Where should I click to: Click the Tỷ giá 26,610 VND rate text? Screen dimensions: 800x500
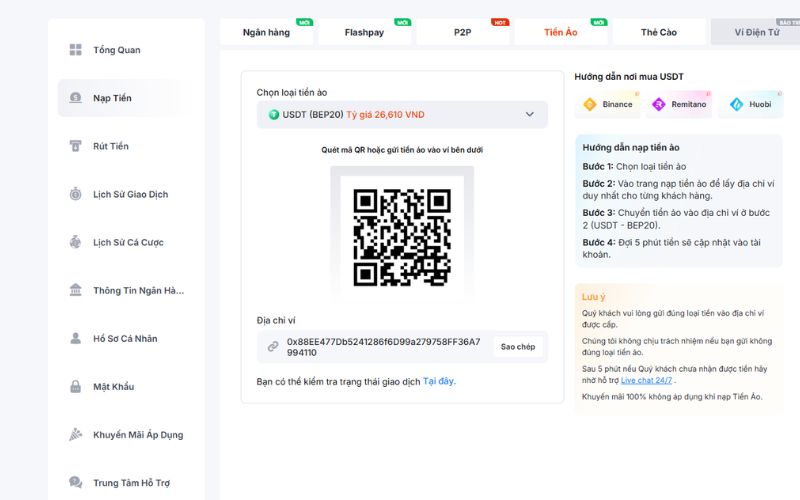[x=385, y=115]
